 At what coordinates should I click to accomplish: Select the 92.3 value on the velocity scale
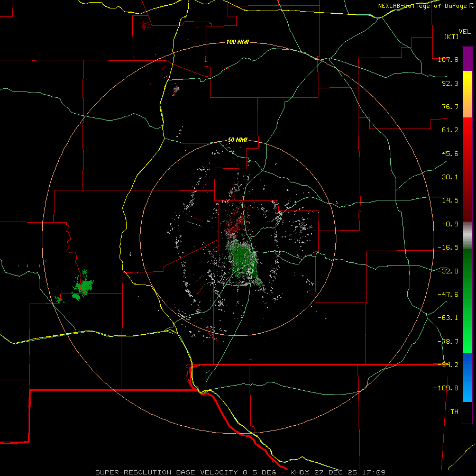tap(450, 83)
